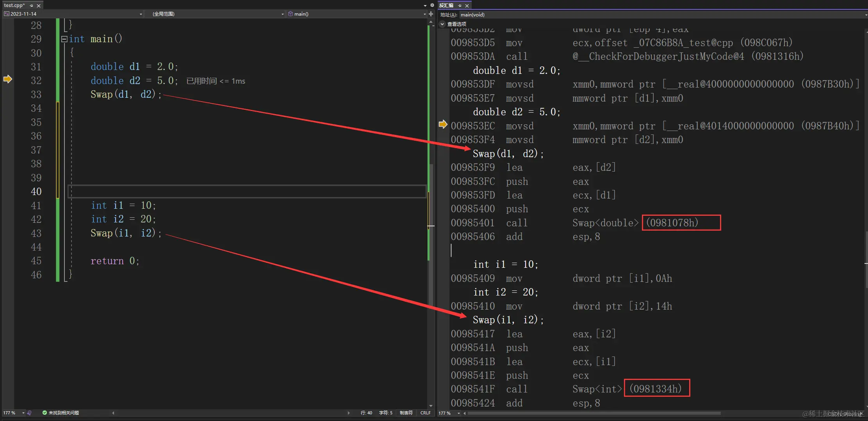This screenshot has width=868, height=421.
Task: Click the 已用时间 <= 1ms perf tip
Action: point(216,81)
